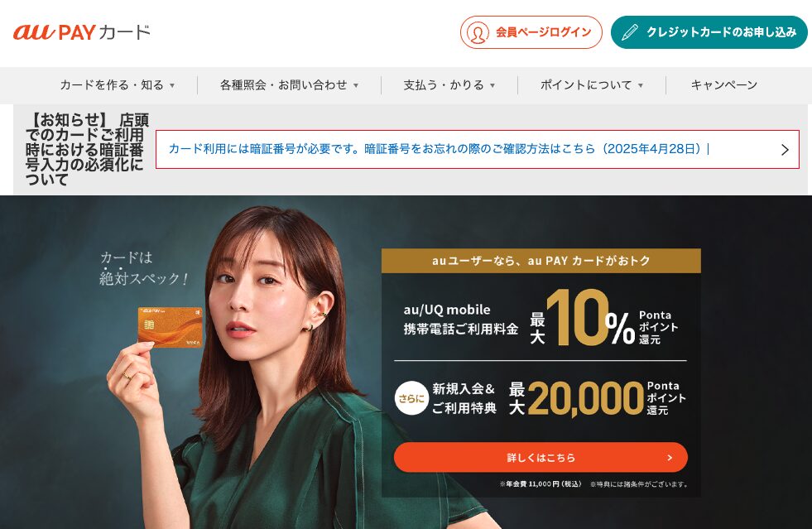
Task: Click the right chevron in the notice banner
Action: tap(785, 150)
